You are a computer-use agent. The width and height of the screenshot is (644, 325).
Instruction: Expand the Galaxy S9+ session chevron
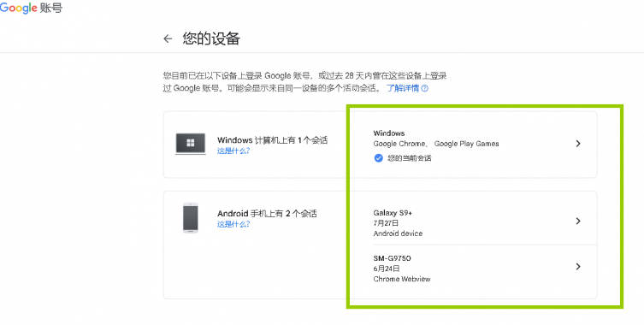coord(578,221)
